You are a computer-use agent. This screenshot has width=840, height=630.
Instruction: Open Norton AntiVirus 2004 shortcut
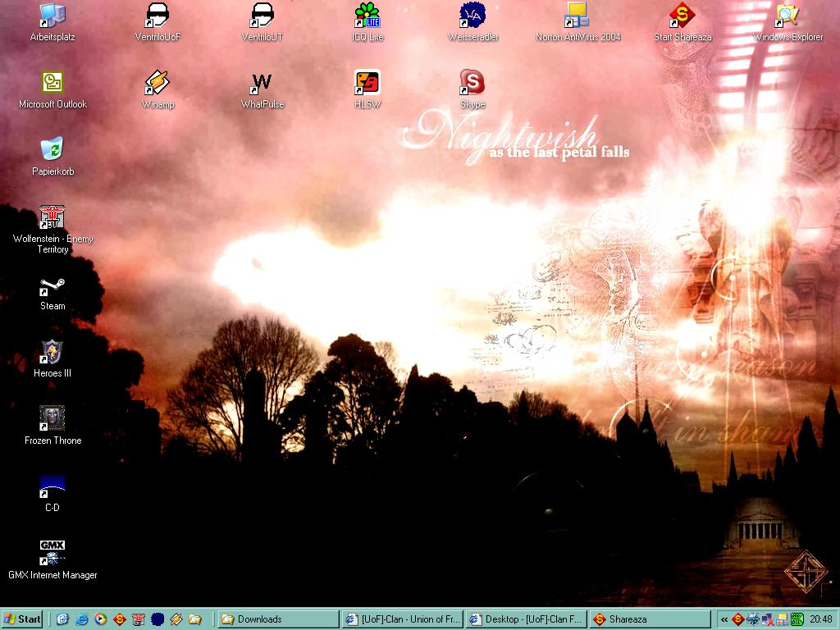(x=577, y=22)
